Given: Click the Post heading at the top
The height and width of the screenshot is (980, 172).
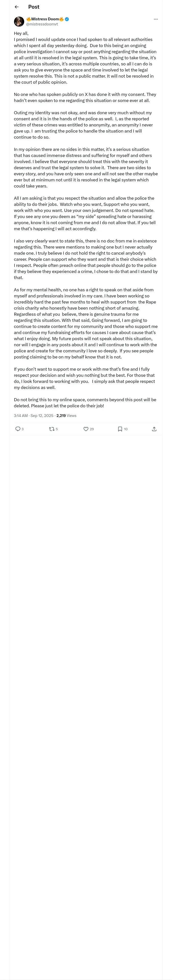Looking at the screenshot, I should tap(34, 7).
